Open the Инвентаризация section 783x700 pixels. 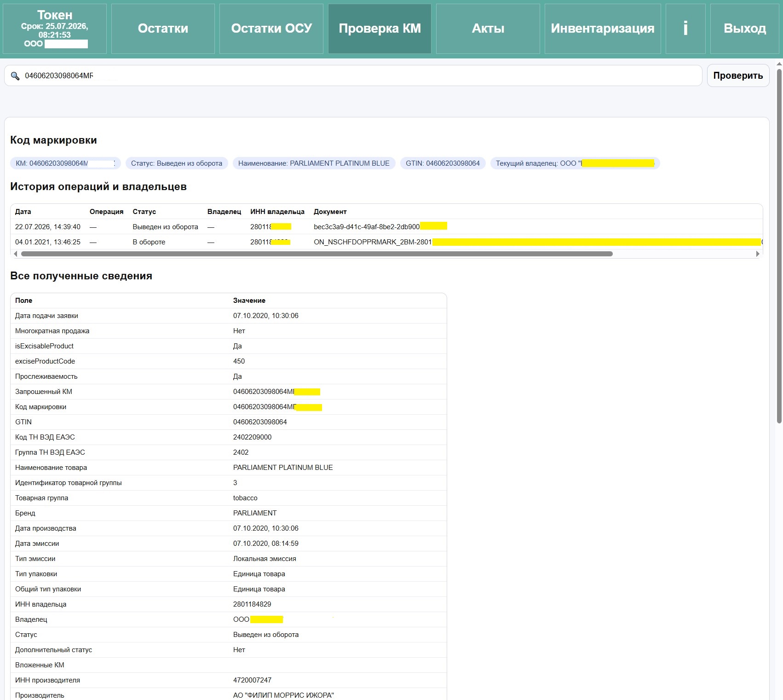603,29
